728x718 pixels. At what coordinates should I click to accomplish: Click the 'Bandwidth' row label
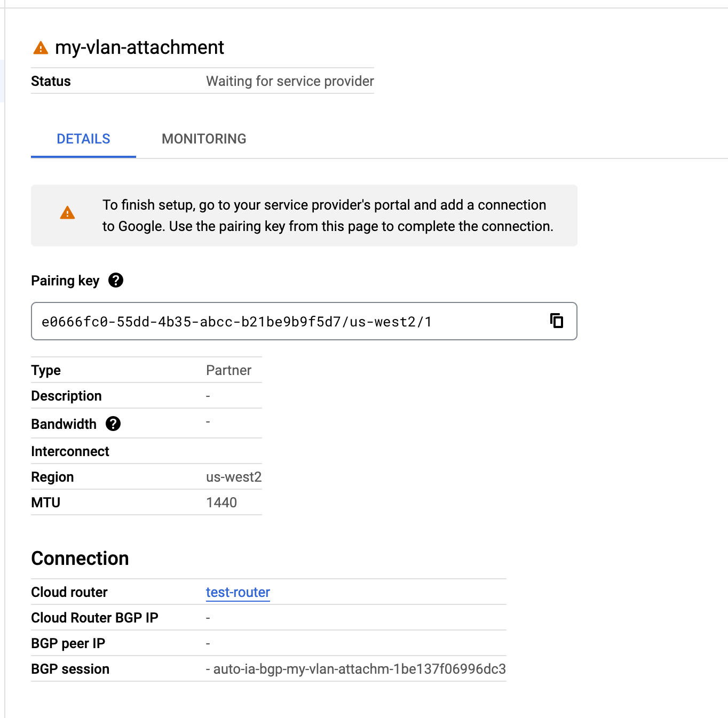tap(64, 424)
